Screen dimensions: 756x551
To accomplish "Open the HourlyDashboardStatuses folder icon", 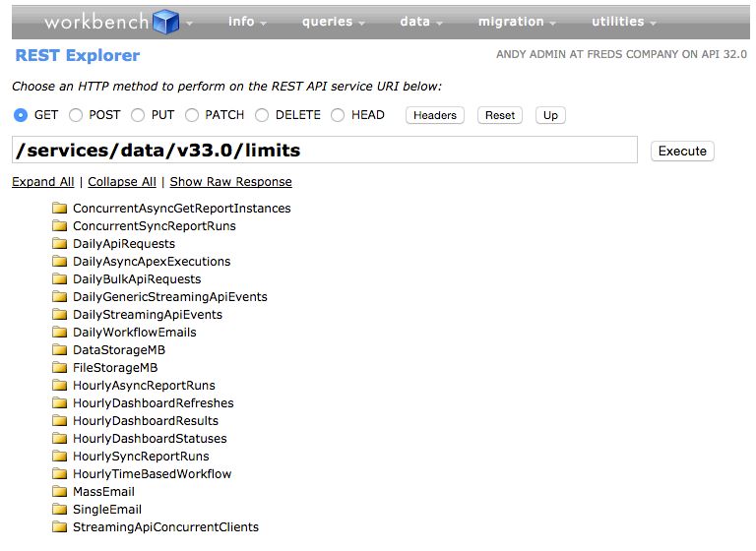I will tap(59, 439).
